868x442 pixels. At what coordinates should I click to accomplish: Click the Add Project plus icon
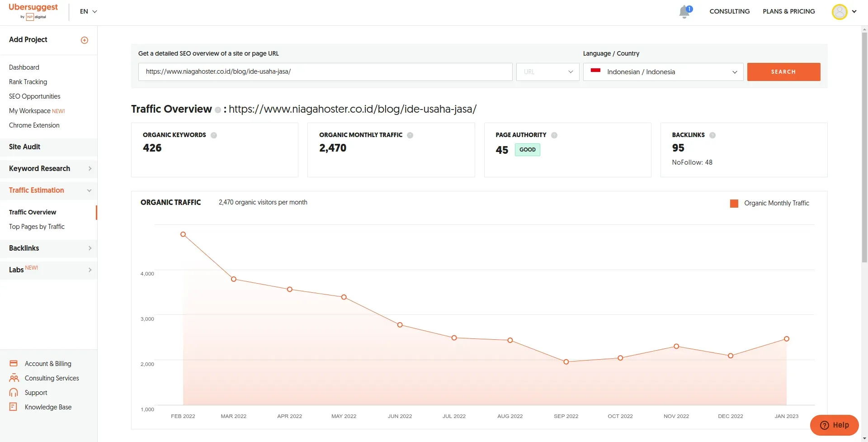click(x=85, y=40)
